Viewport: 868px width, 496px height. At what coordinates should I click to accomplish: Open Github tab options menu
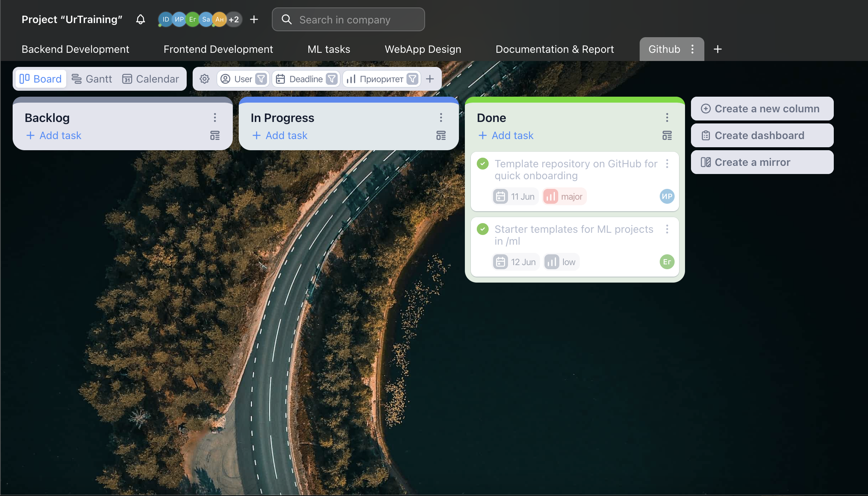(692, 49)
